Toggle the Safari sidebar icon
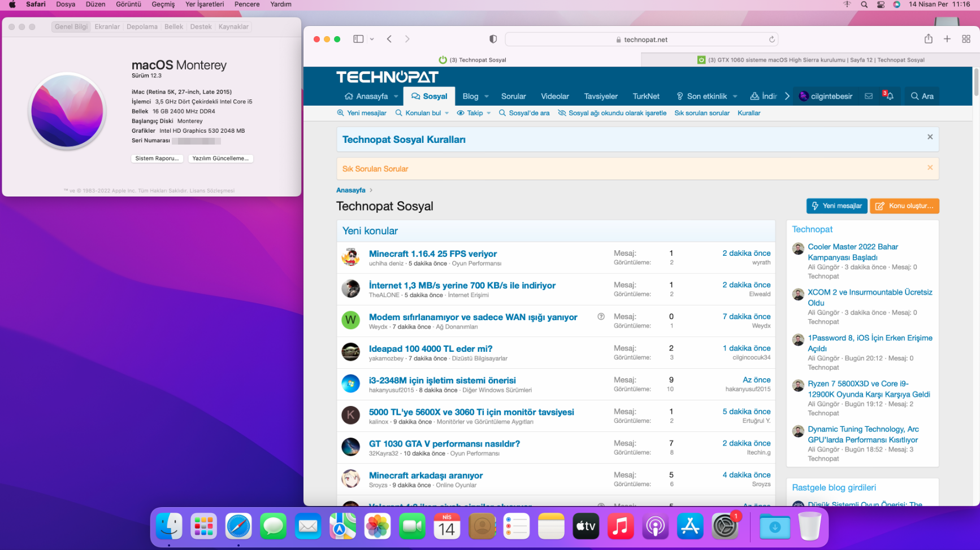Screen dimensions: 980x550 click(x=358, y=39)
